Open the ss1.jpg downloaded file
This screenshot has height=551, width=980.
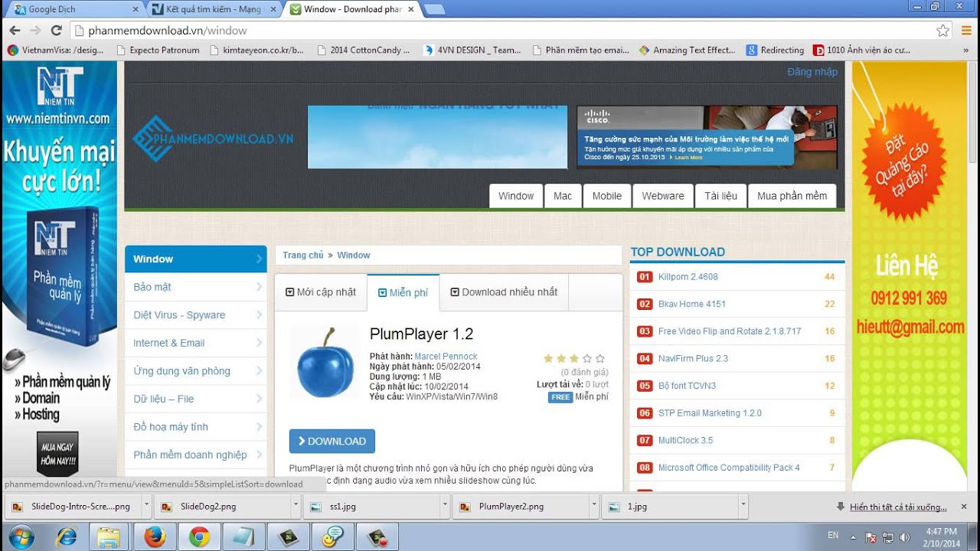pos(371,506)
